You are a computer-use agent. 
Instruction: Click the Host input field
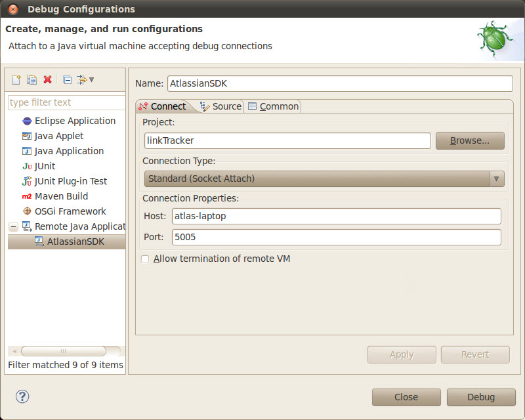coord(336,217)
